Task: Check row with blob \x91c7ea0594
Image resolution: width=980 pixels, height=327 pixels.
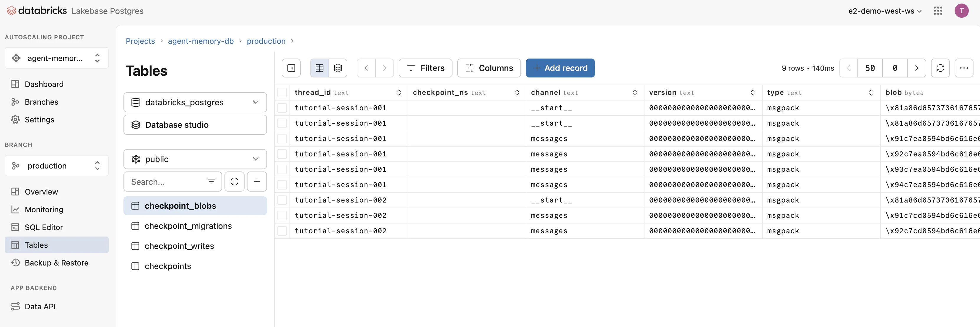Action: 282,139
